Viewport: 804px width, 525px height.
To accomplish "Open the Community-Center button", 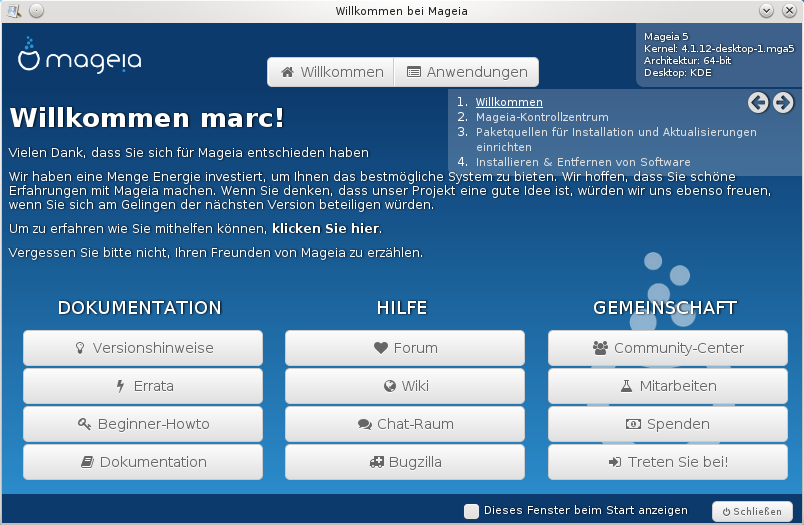I will point(668,348).
